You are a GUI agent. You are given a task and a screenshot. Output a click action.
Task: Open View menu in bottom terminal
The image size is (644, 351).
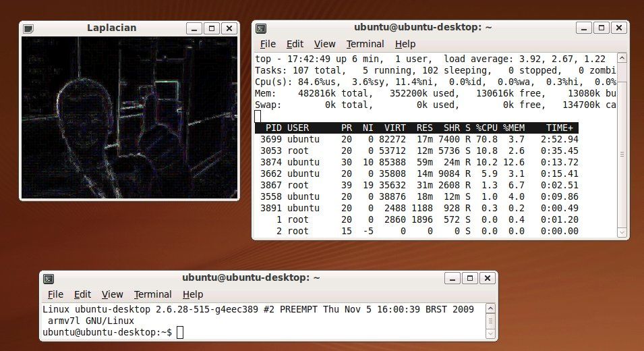point(112,295)
